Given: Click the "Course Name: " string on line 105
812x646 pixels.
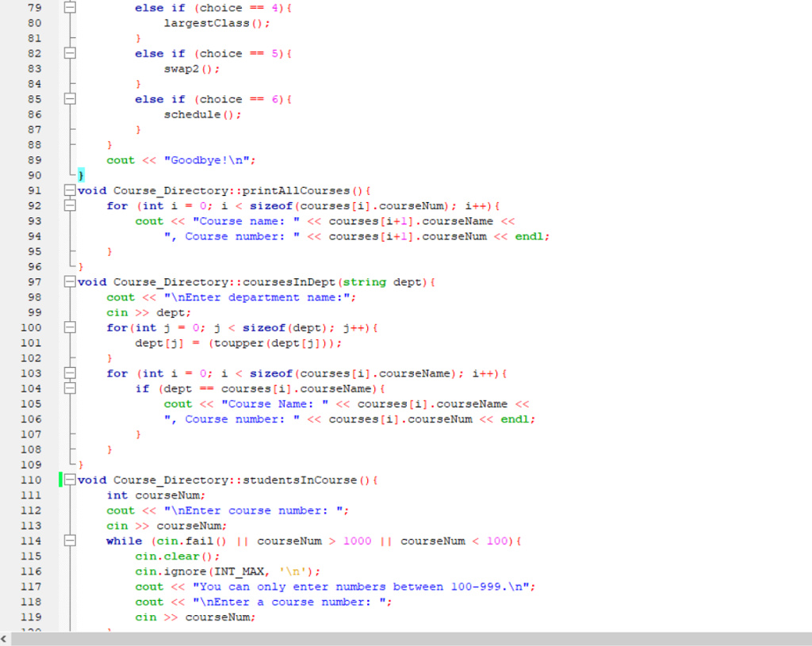Looking at the screenshot, I should (274, 403).
